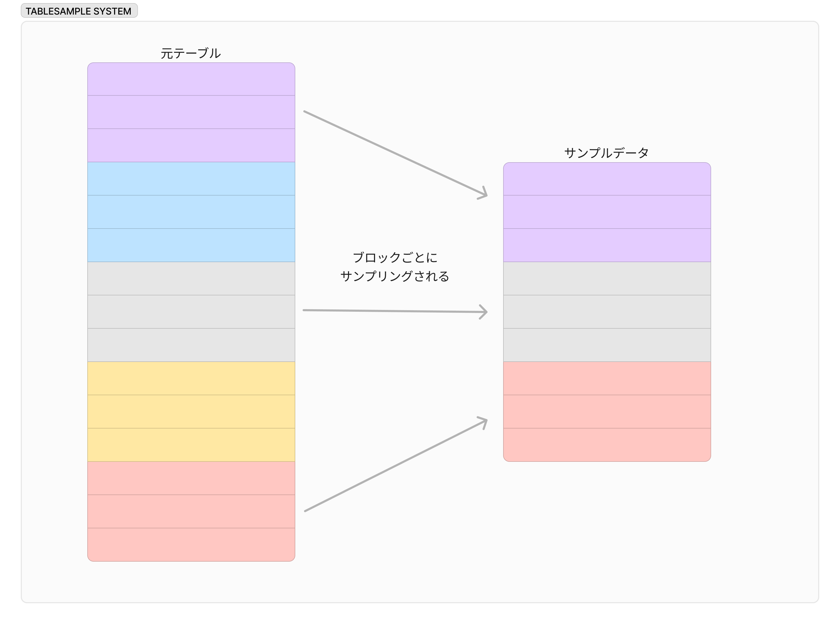Select the first yellow row in 元テーブル

(x=191, y=379)
